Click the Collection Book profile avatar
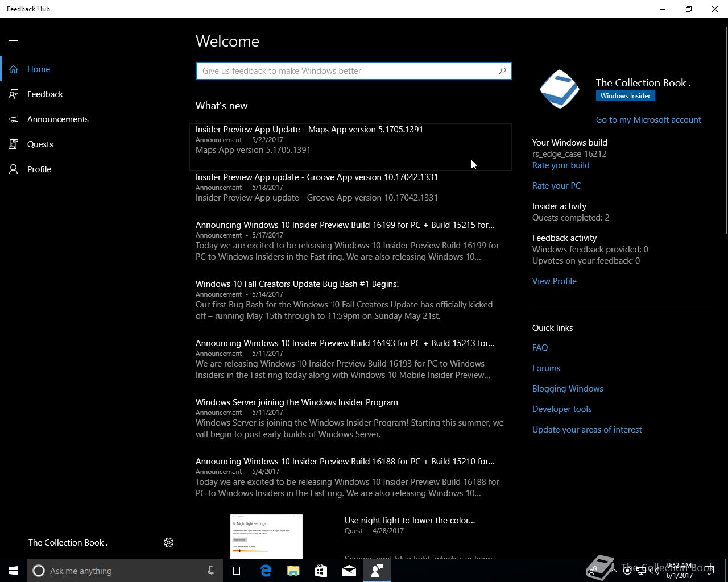The width and height of the screenshot is (728, 582). click(x=560, y=89)
